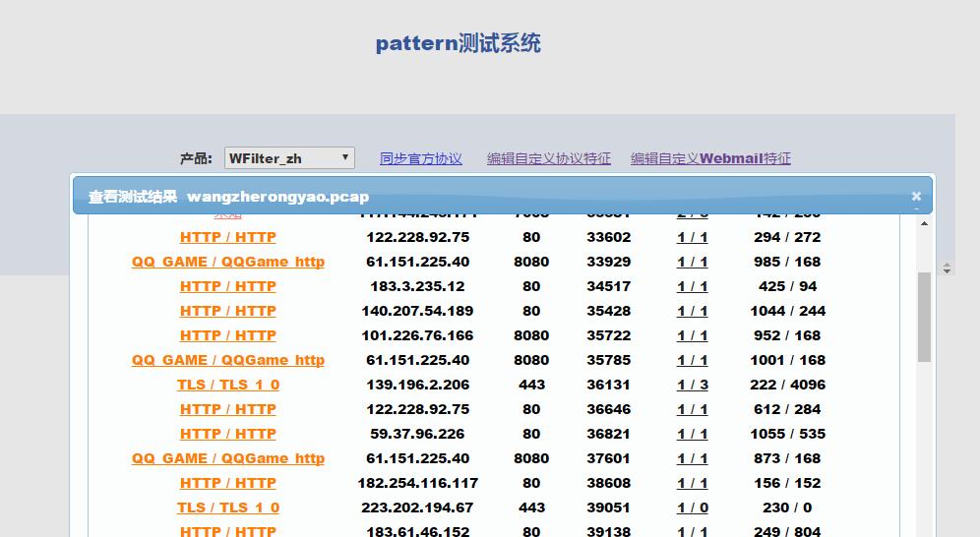Screen dimensions: 980x537
Task: Click the results scrollbar up arrow
Action: point(924,223)
